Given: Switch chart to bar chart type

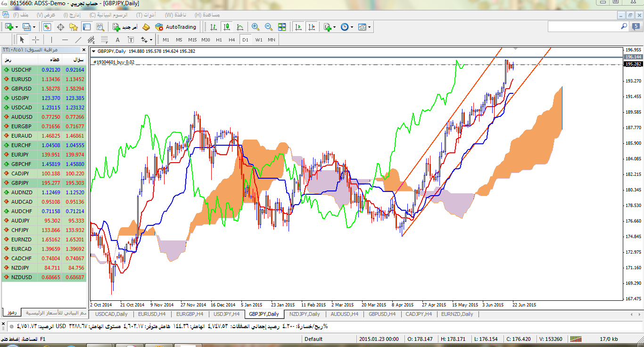Looking at the screenshot, I should pyautogui.click(x=214, y=27).
